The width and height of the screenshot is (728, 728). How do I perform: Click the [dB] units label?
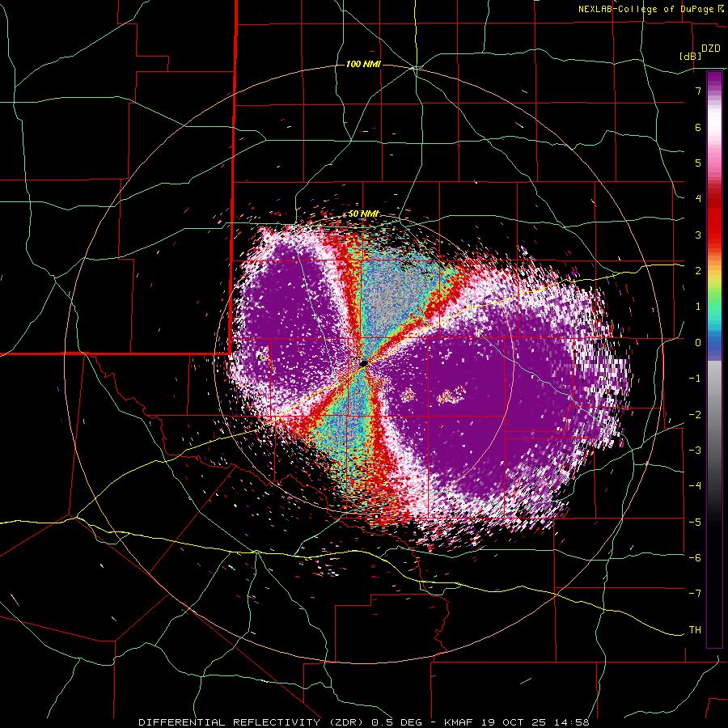click(x=690, y=56)
